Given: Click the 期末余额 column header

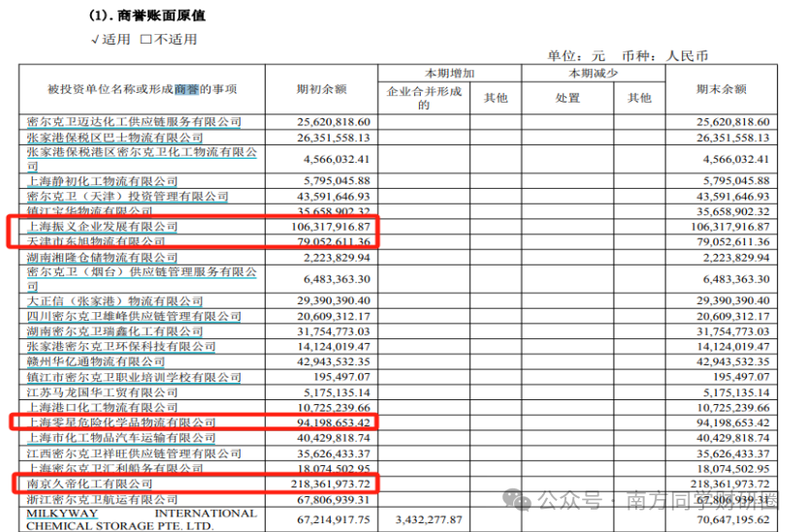Looking at the screenshot, I should [x=722, y=89].
